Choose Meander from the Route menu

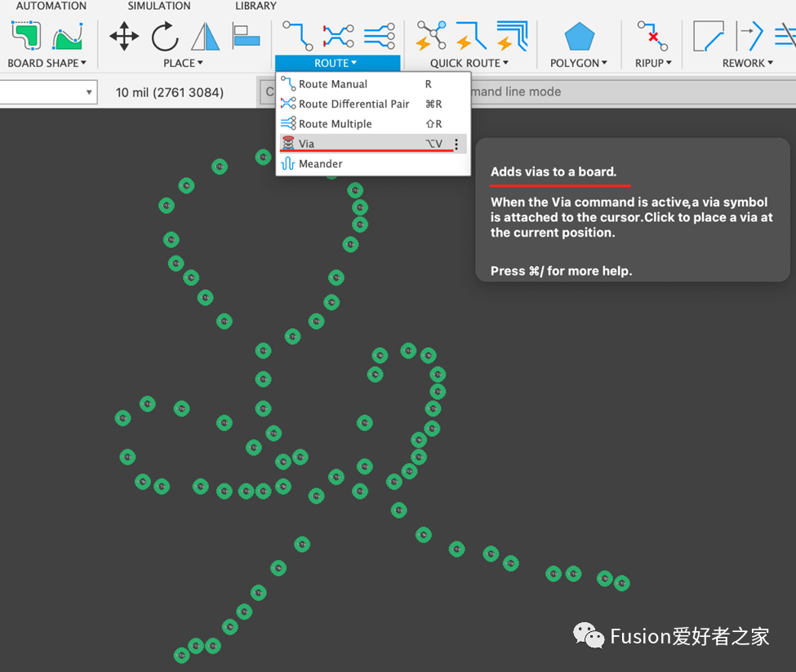[x=373, y=163]
